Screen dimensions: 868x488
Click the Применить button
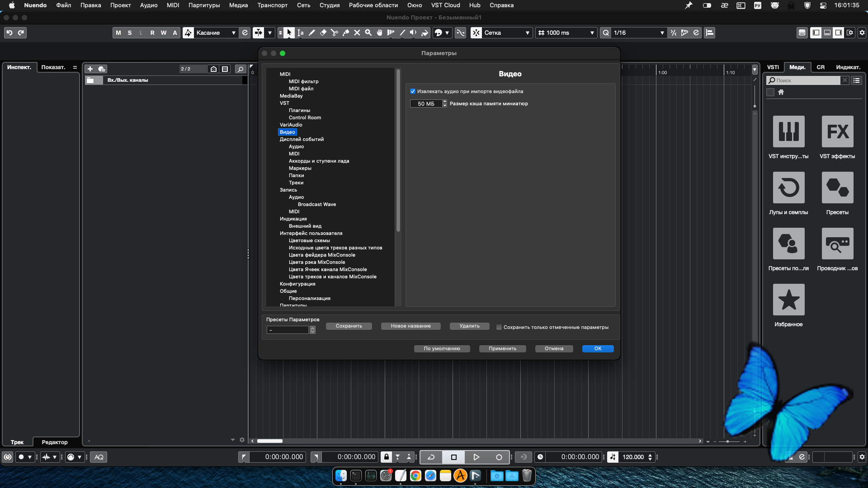click(x=502, y=349)
